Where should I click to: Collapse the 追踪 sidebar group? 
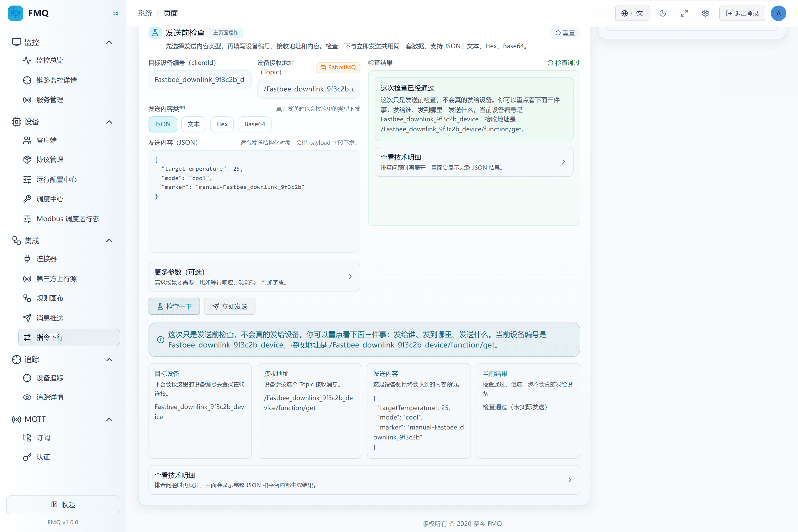coord(109,360)
